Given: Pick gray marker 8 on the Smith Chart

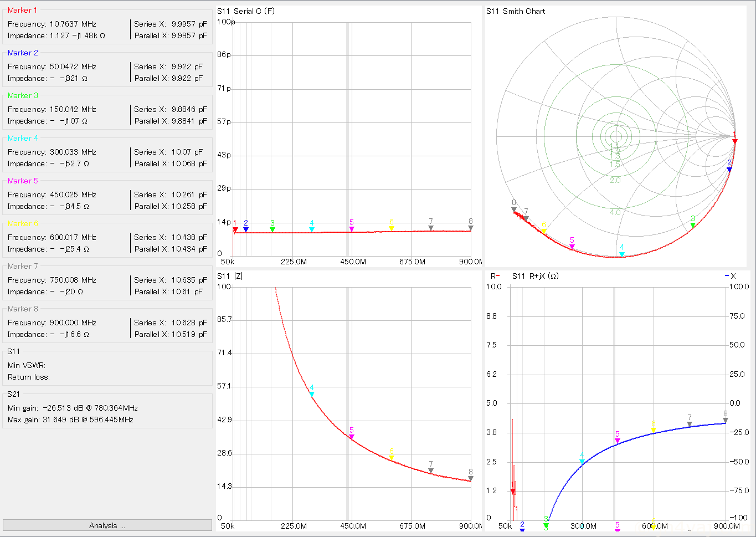Looking at the screenshot, I should pos(514,209).
